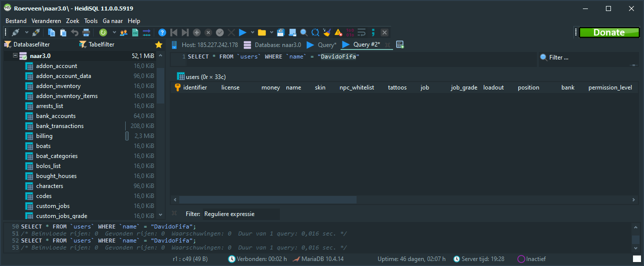Image resolution: width=644 pixels, height=266 pixels.
Task: Click the Print toolbar icon
Action: coord(86,32)
